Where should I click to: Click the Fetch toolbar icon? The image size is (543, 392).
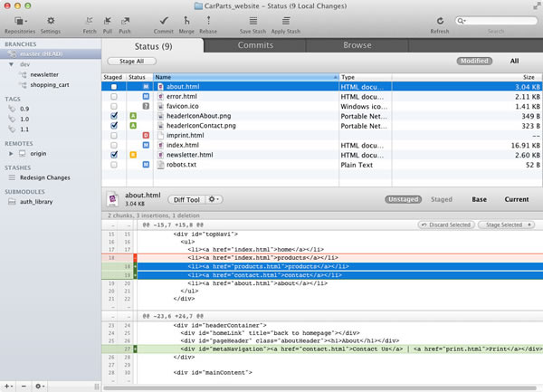pos(90,19)
